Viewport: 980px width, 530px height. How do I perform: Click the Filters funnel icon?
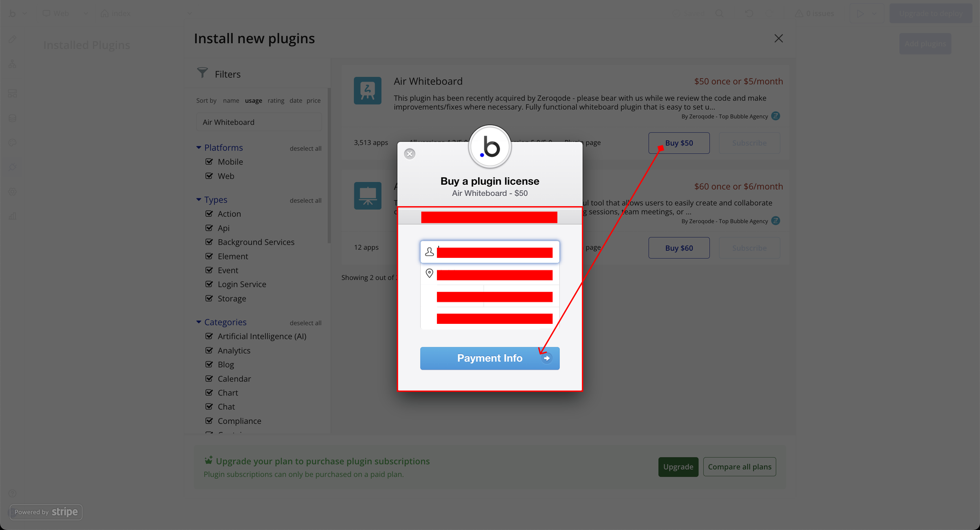202,73
